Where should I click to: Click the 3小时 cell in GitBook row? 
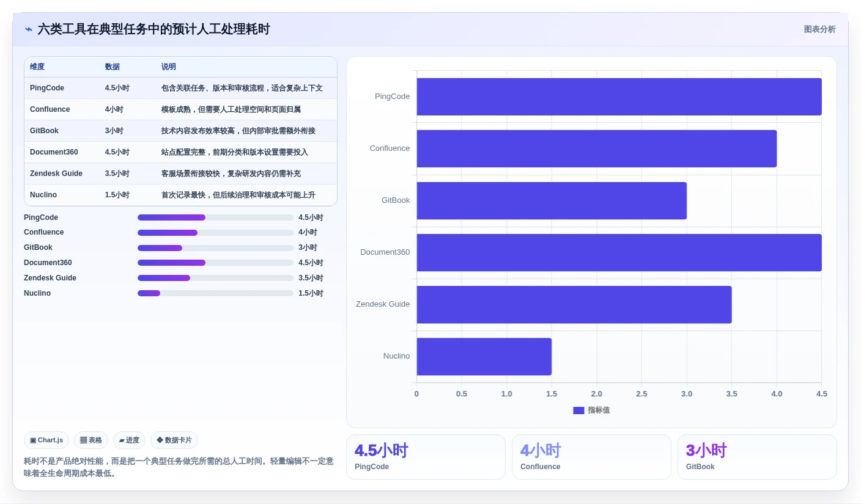tap(114, 131)
